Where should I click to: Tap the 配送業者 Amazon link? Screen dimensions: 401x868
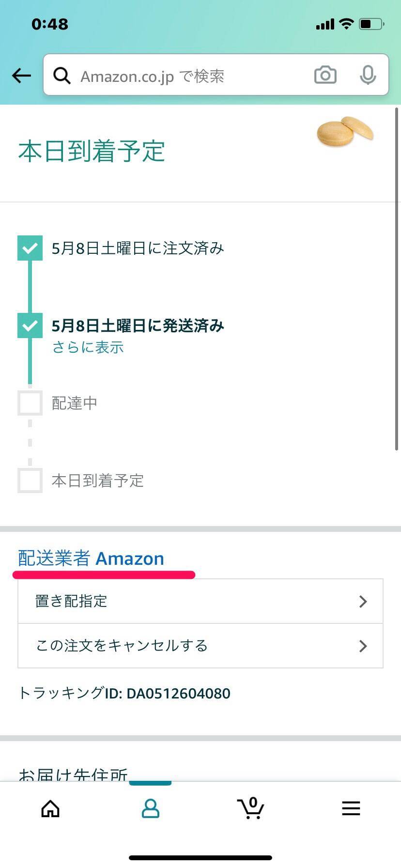[91, 558]
